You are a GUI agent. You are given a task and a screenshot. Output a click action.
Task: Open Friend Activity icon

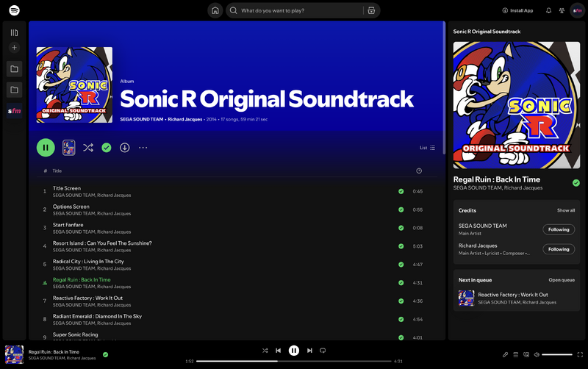(x=562, y=10)
